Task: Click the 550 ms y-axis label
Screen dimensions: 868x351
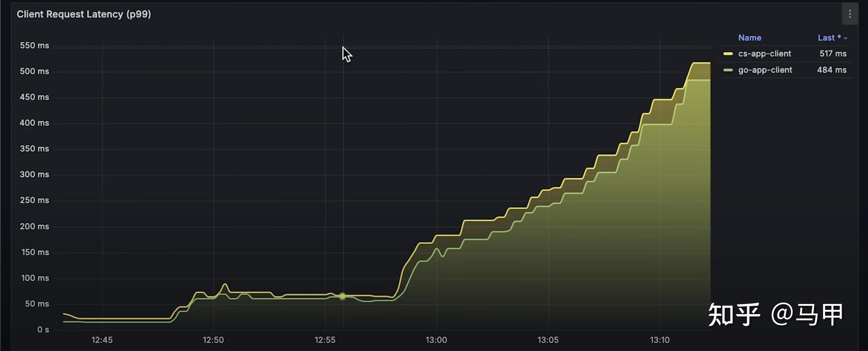Action: 34,45
